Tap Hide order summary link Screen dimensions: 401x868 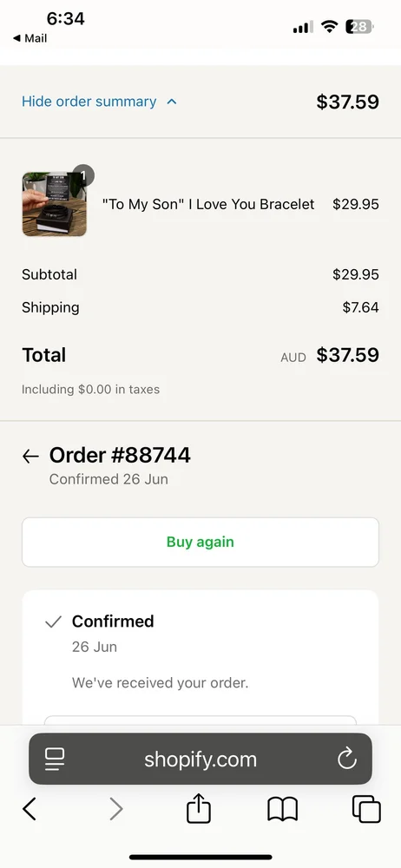click(89, 102)
